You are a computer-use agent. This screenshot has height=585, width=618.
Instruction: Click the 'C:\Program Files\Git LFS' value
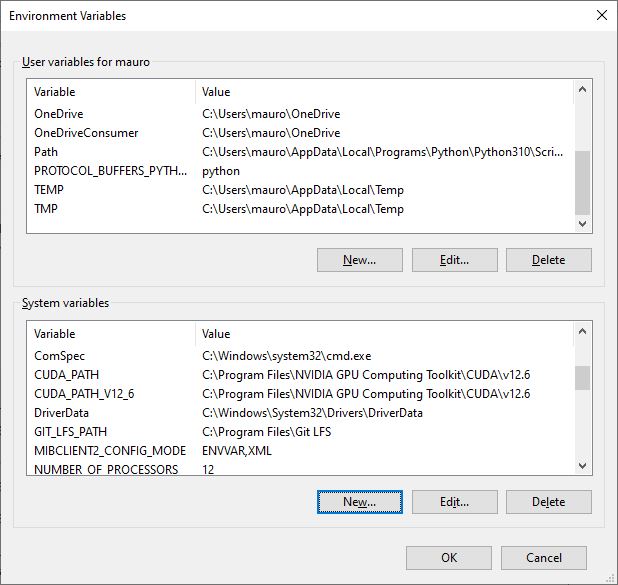pos(266,432)
